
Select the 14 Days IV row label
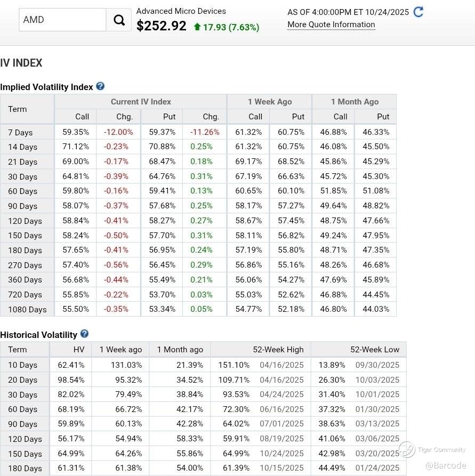(x=23, y=147)
